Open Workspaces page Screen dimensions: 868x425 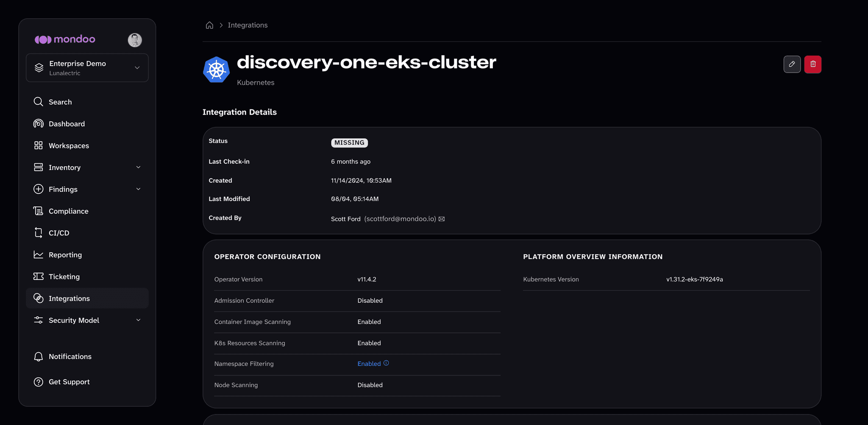69,145
